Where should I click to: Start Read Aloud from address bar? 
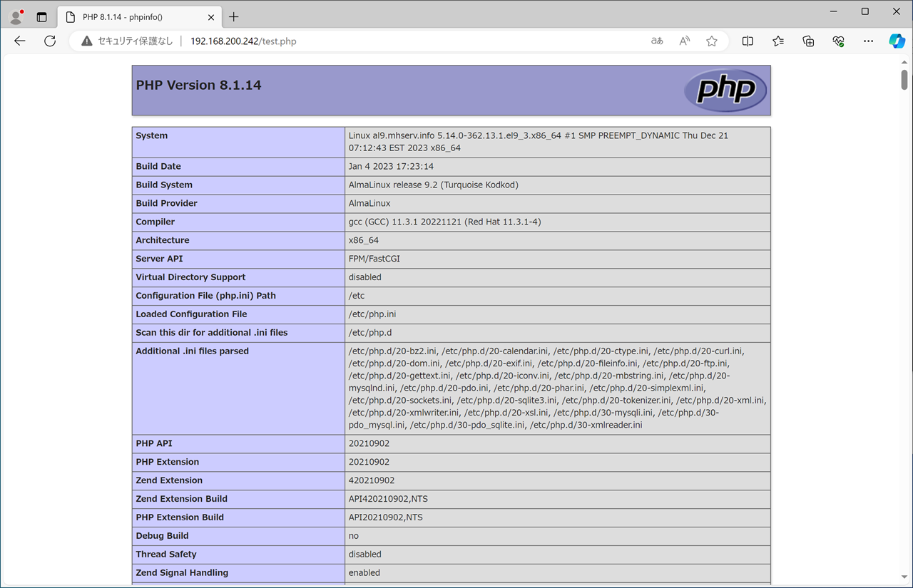(x=685, y=41)
